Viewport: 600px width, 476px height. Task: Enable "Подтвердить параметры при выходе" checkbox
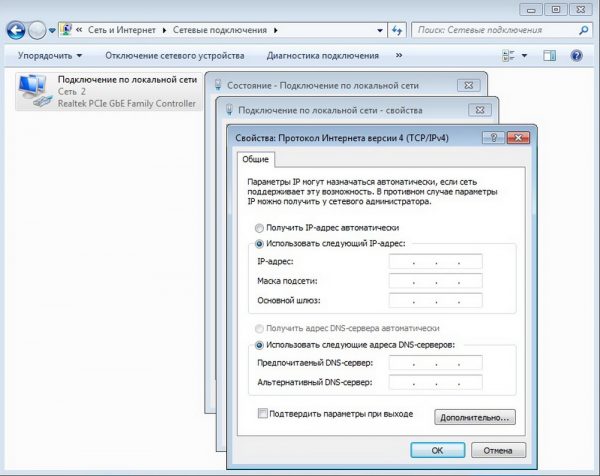[x=262, y=414]
